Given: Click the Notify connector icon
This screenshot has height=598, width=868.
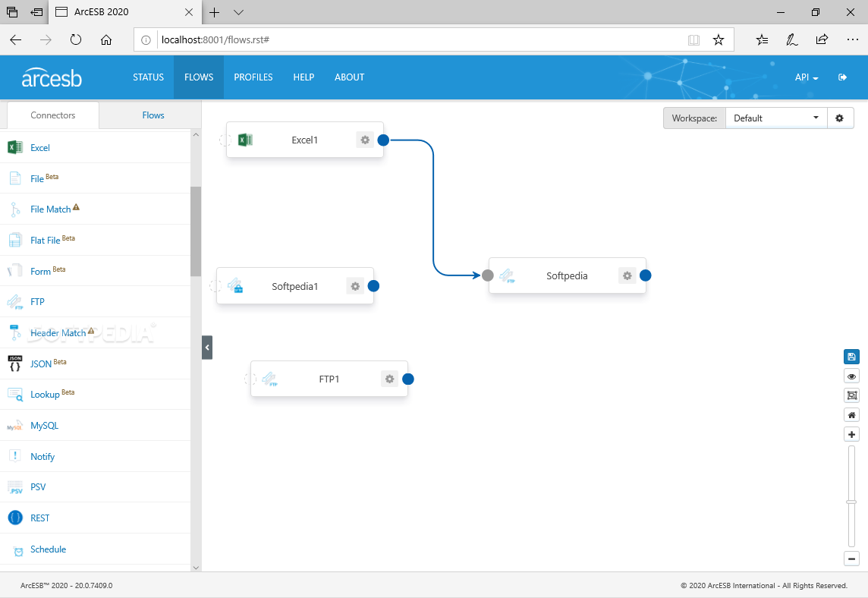Looking at the screenshot, I should (x=15, y=456).
